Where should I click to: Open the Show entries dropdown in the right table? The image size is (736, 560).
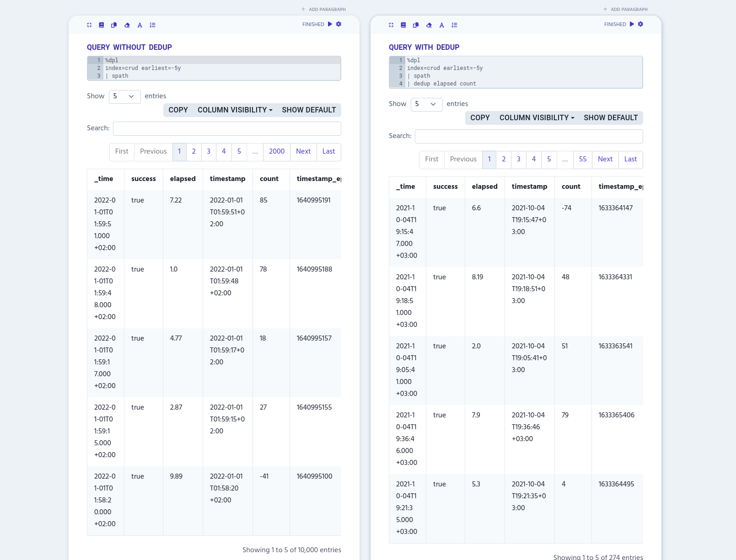426,104
